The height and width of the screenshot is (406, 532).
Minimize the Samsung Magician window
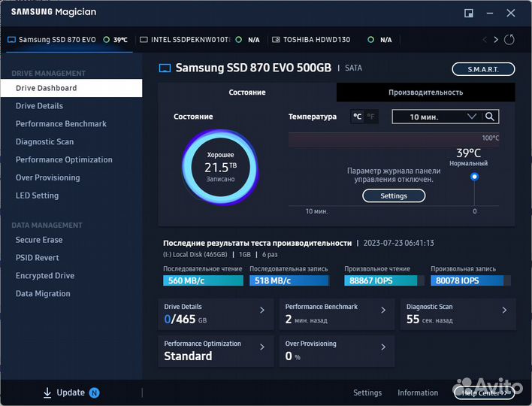(490, 14)
